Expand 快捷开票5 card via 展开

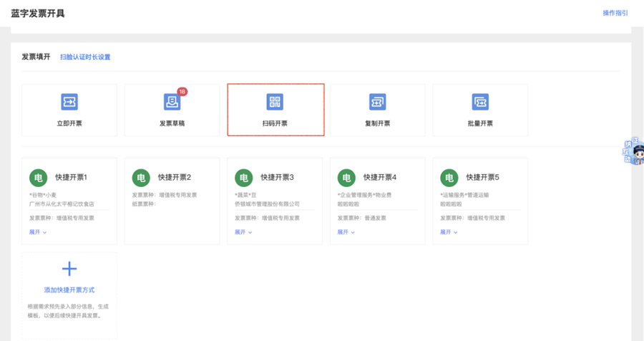(449, 232)
